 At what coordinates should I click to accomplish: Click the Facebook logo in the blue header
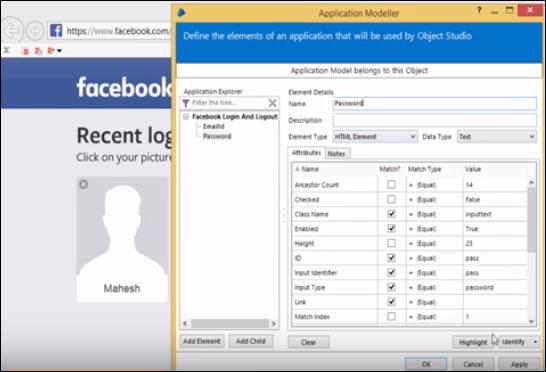pyautogui.click(x=124, y=87)
